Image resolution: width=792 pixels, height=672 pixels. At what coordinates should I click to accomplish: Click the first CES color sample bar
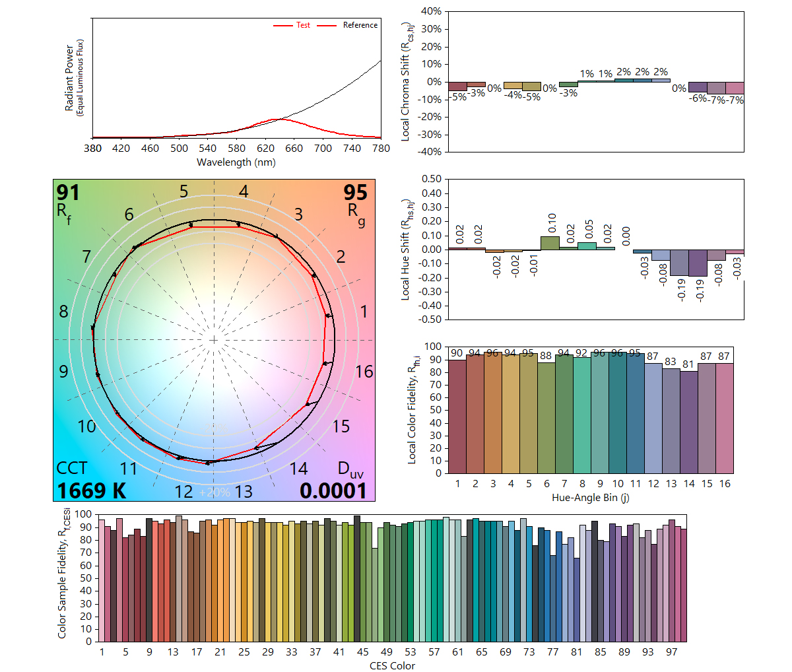click(x=102, y=581)
